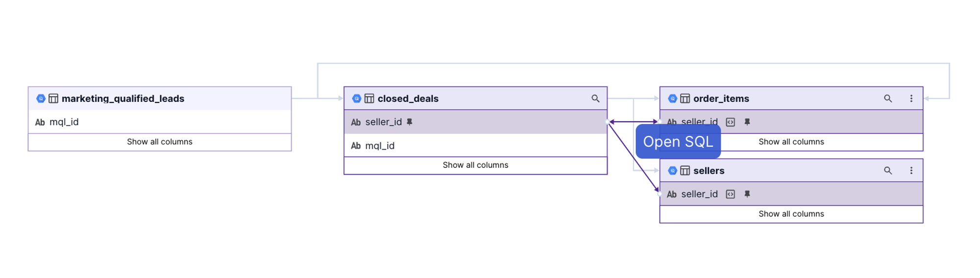Screen dimensions: 980x278
Task: Click the search icon in closed_deals header
Action: [x=595, y=98]
